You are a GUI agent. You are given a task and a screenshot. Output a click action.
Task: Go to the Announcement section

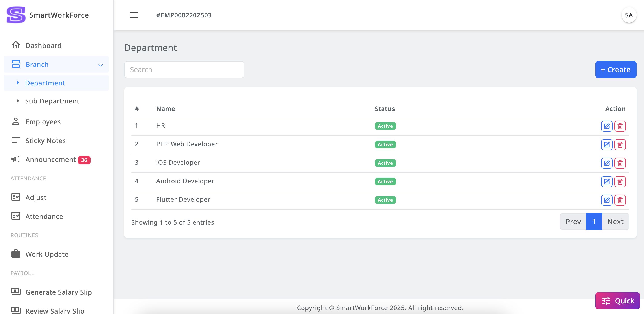50,159
